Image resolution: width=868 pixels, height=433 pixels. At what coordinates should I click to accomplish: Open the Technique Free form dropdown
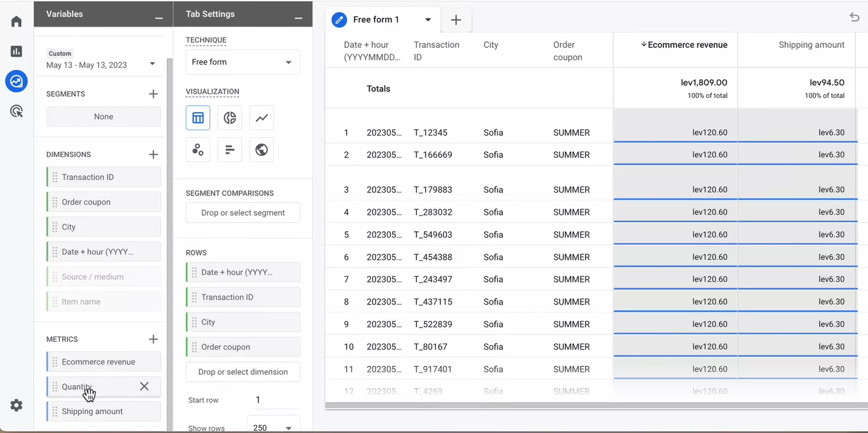[x=243, y=62]
